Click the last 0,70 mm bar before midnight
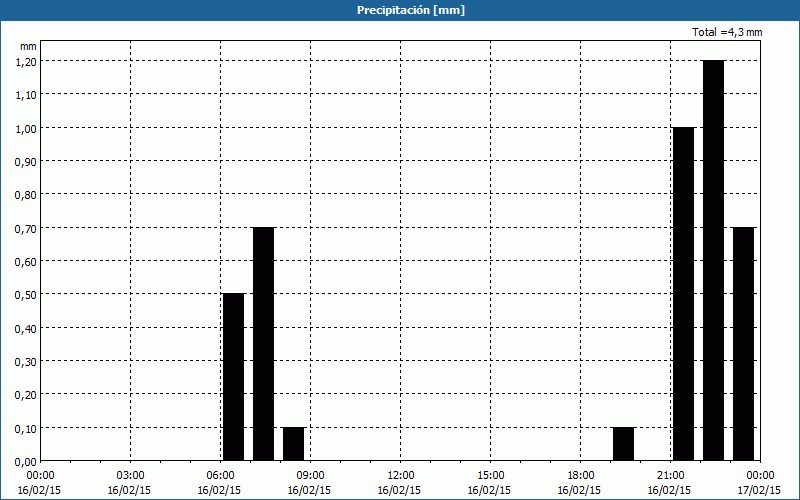 click(744, 344)
